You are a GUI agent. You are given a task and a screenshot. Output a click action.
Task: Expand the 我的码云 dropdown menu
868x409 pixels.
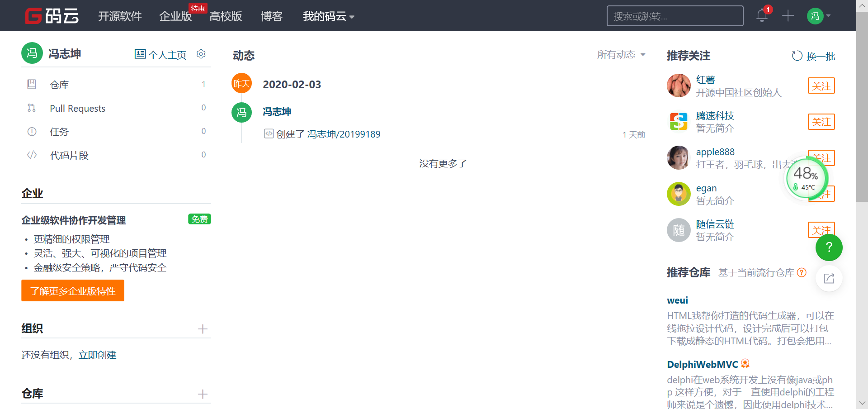[329, 16]
